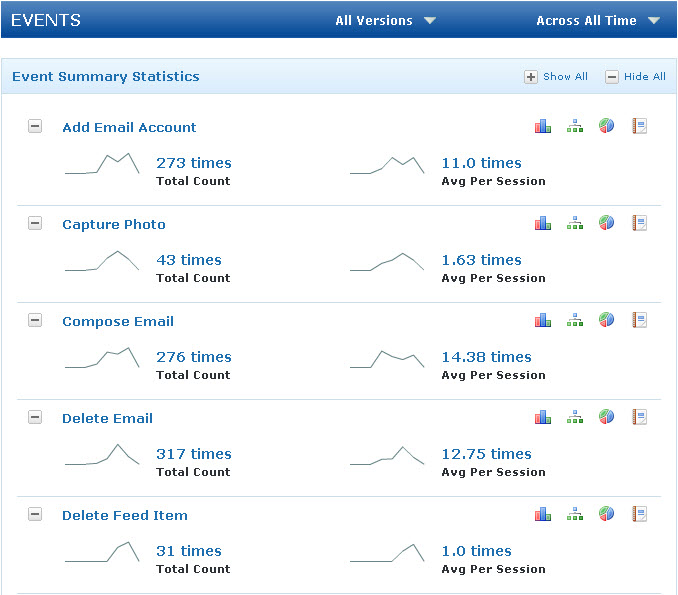Image resolution: width=678 pixels, height=595 pixels.
Task: Open bar chart for Delete Feed Item
Action: (543, 514)
